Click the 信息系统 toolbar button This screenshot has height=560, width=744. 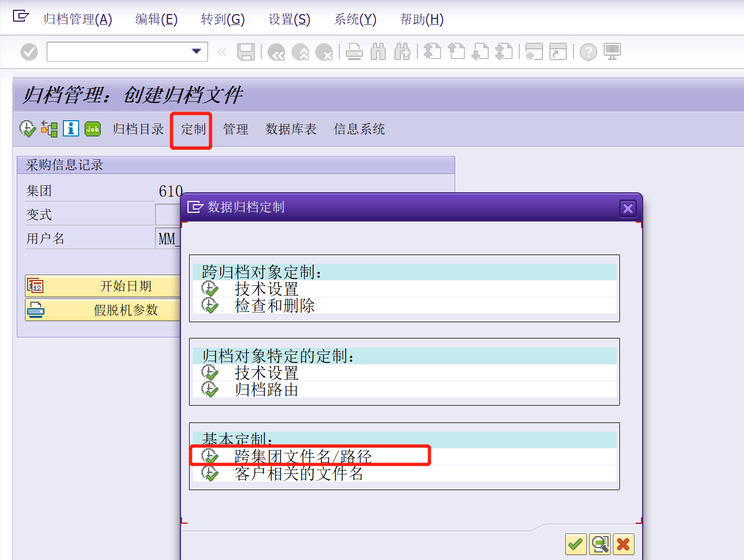[x=359, y=129]
